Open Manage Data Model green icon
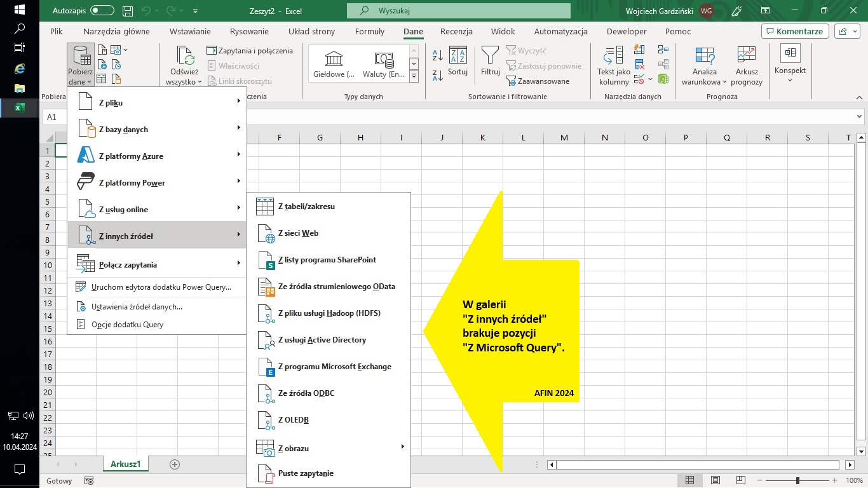The width and height of the screenshot is (868, 488). point(663,79)
